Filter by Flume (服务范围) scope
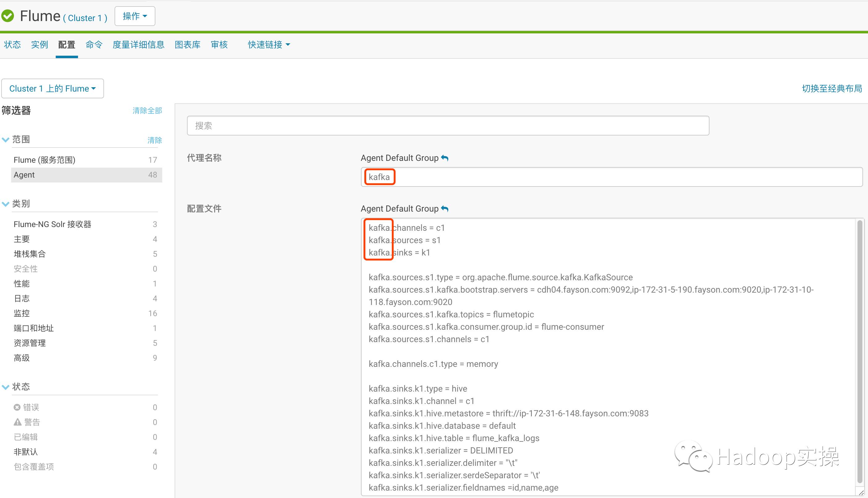This screenshot has width=868, height=498. pyautogui.click(x=87, y=160)
